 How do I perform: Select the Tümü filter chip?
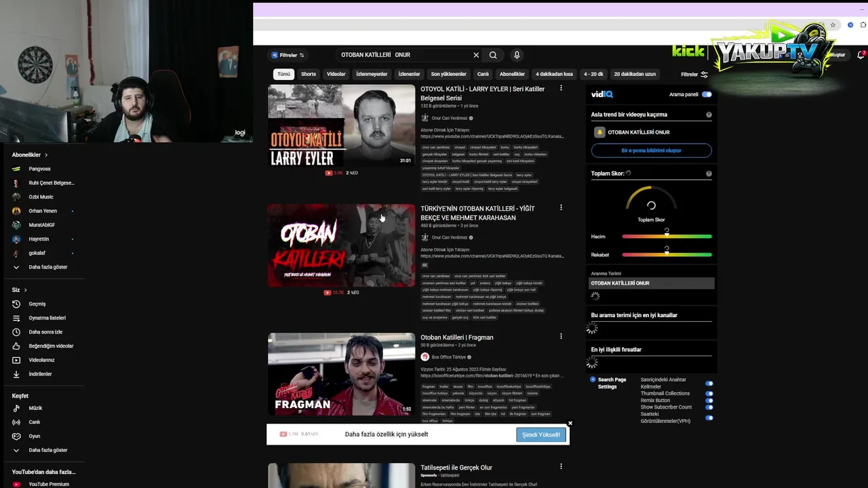[x=283, y=74]
